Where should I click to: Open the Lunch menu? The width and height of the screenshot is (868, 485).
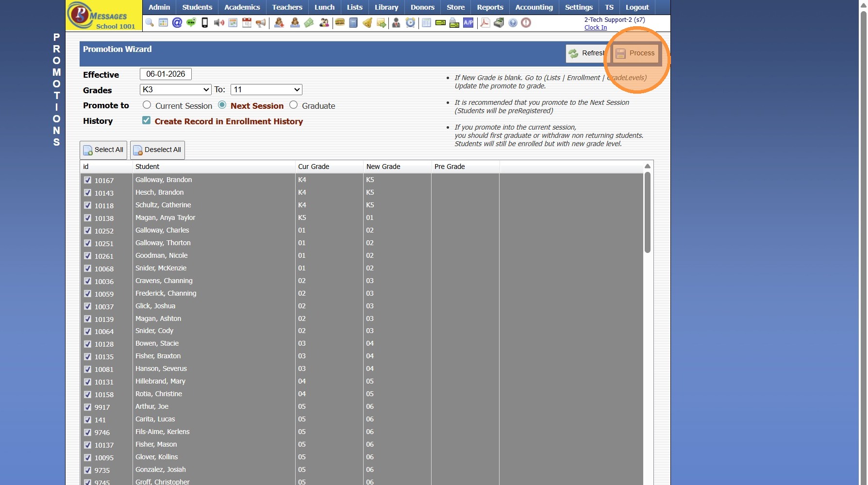click(325, 7)
